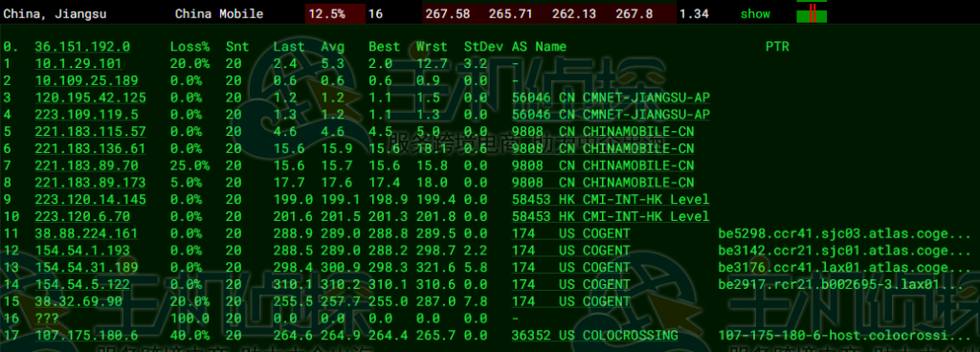Click AS 36352 COLOCROSSING link

pyautogui.click(x=594, y=336)
